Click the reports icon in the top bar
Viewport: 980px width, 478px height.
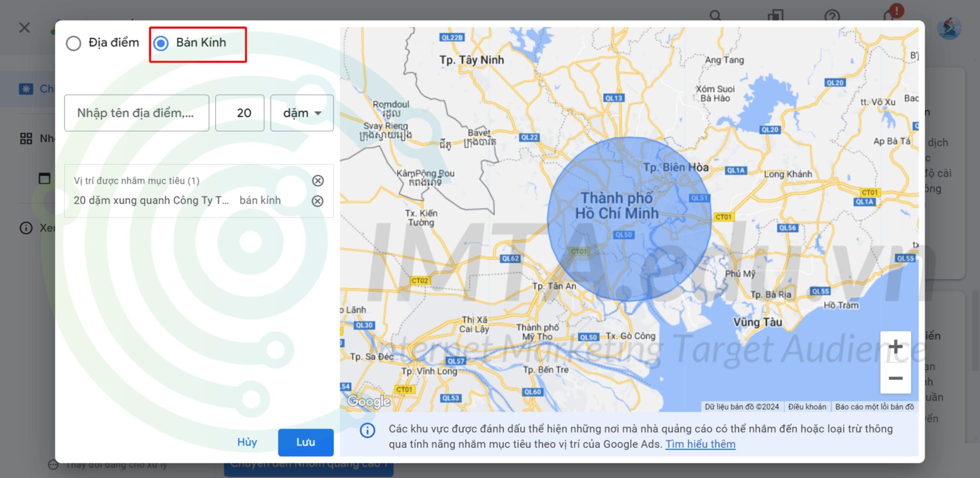(776, 15)
